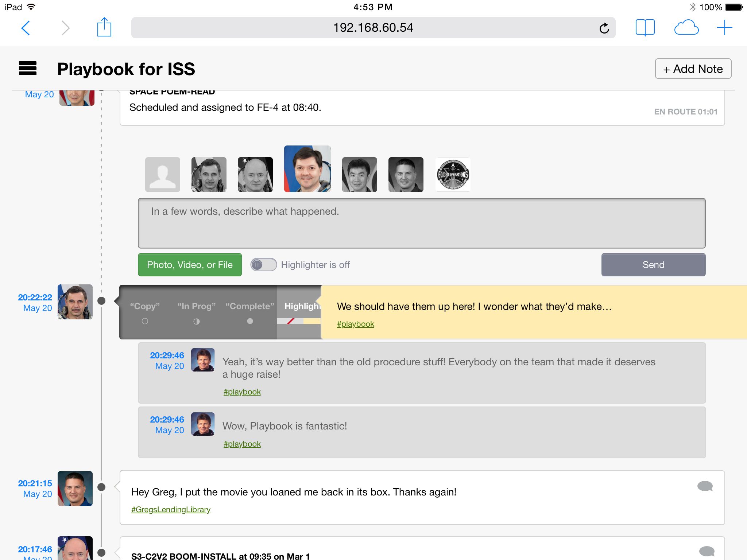747x560 pixels.
Task: Open comments on the Hey Greg note
Action: 705,486
